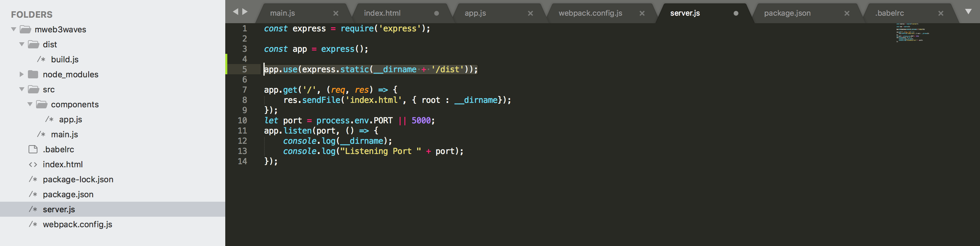
Task: Click the dist folder icon
Action: [33, 44]
